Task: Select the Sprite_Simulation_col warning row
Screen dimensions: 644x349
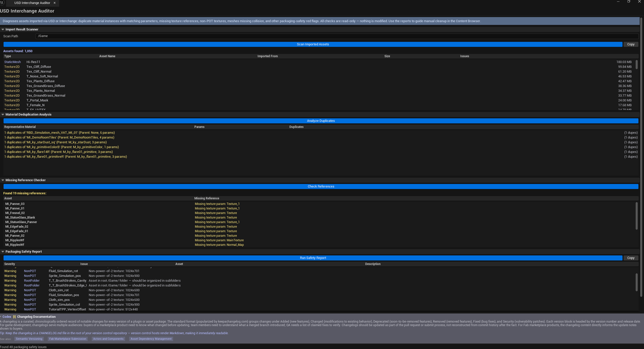Action: tap(319, 305)
